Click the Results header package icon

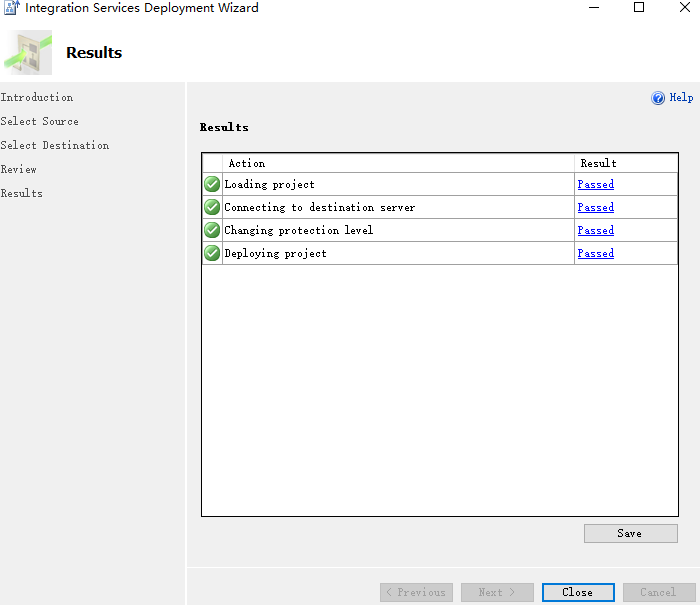28,53
